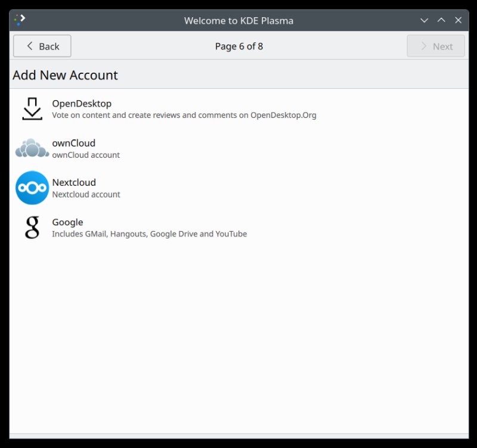477x448 pixels.
Task: Expand the Google account option
Action: (x=179, y=228)
